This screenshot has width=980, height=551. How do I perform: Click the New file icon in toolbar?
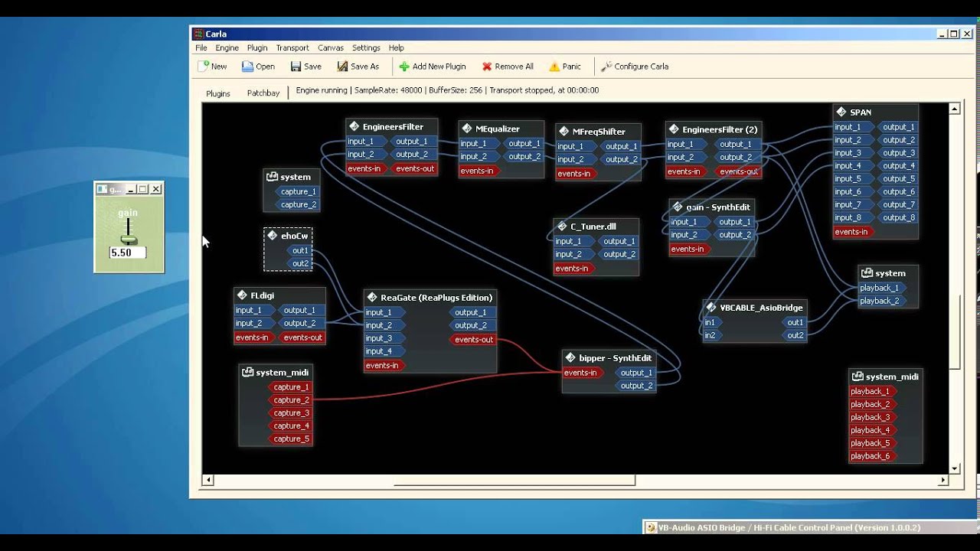[204, 67]
